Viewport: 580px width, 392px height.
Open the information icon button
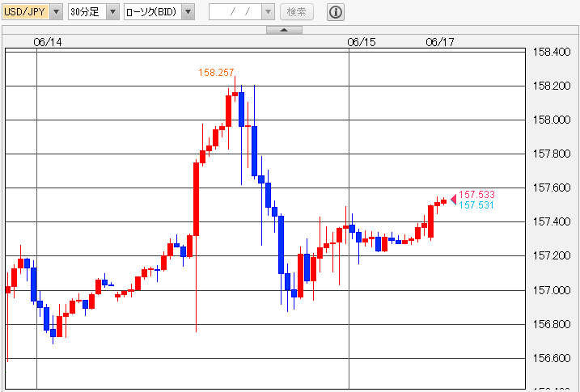pyautogui.click(x=336, y=12)
